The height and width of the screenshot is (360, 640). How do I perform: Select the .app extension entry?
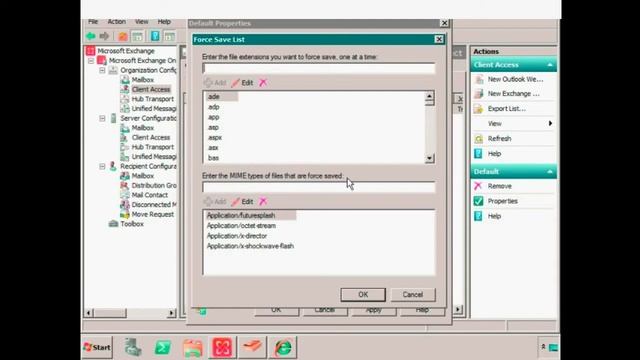[x=213, y=117]
